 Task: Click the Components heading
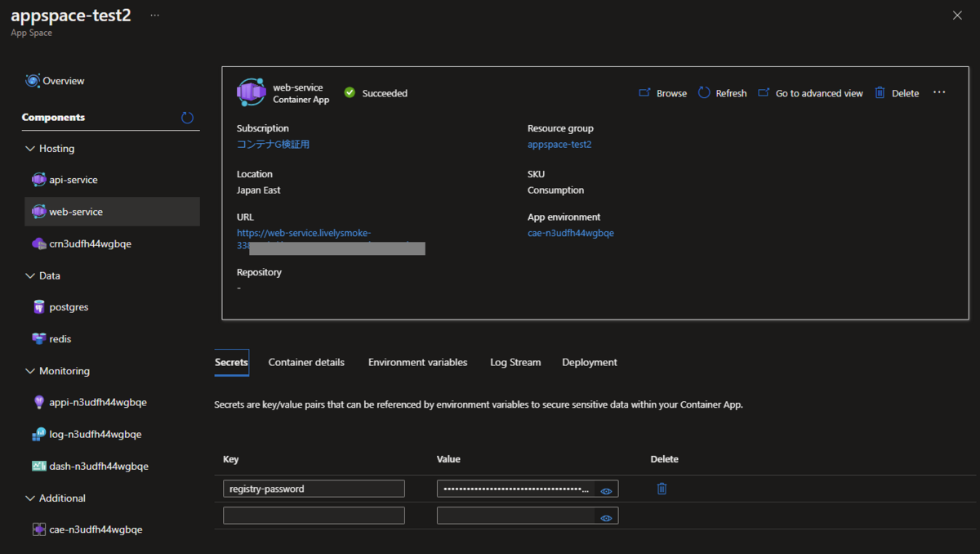click(x=53, y=118)
